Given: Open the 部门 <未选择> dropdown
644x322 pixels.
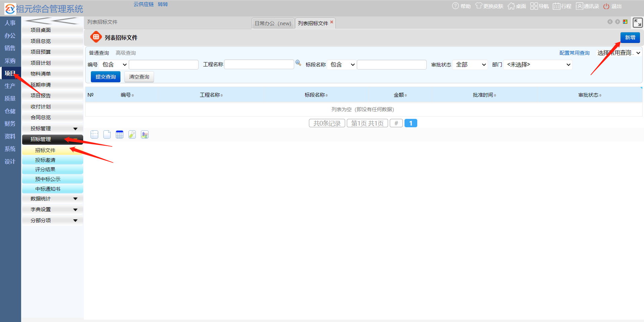Looking at the screenshot, I should (x=538, y=64).
